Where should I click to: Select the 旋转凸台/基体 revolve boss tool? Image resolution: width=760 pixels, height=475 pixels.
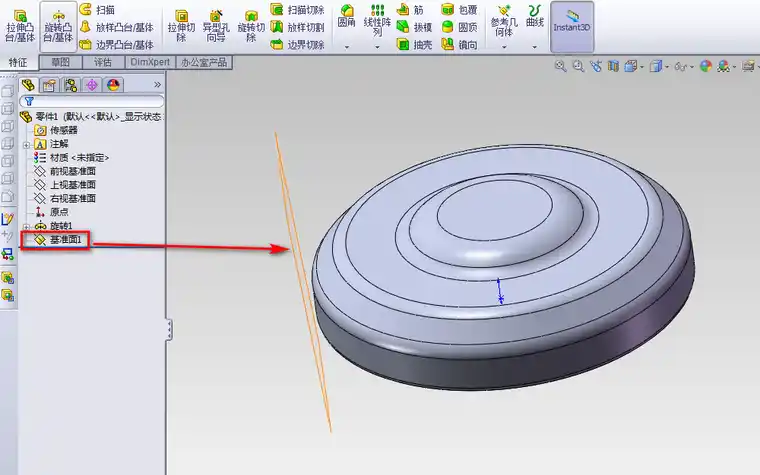tap(58, 27)
